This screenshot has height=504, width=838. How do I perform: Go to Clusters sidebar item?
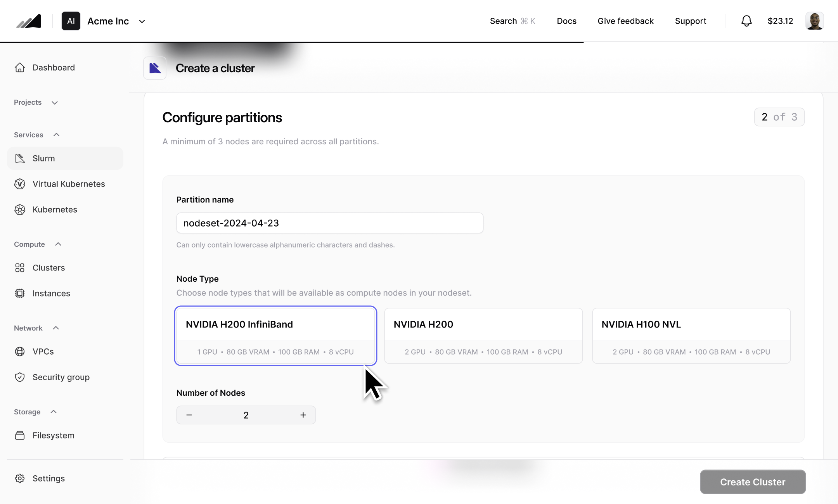(48, 268)
